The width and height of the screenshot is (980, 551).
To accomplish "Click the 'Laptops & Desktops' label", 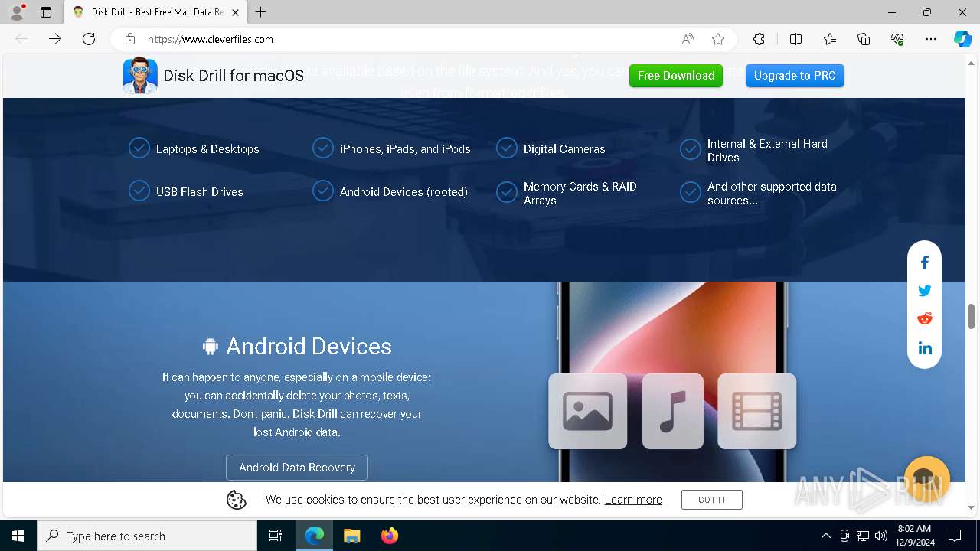I will pos(207,149).
